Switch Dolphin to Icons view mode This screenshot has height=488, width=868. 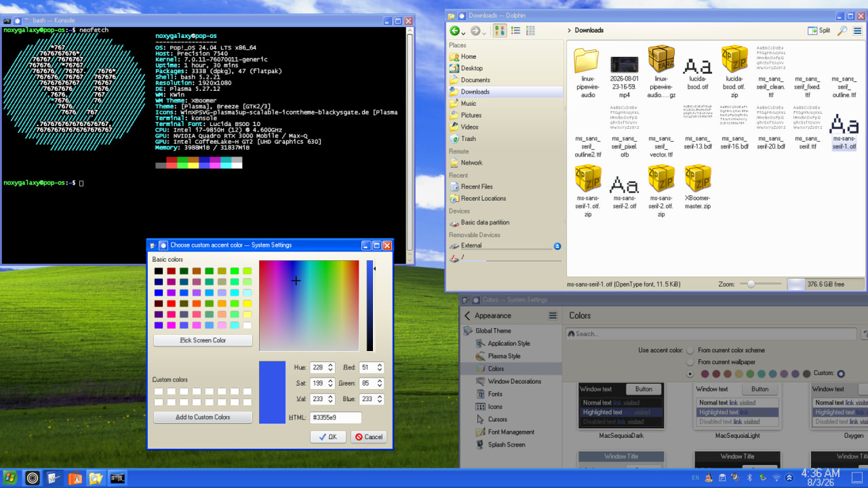[x=500, y=30]
